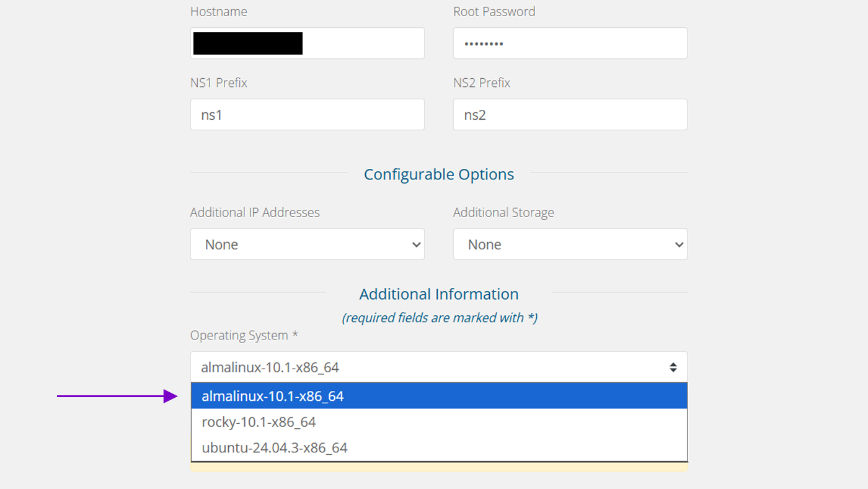
Task: Collapse the Operating System select box
Action: pos(438,367)
